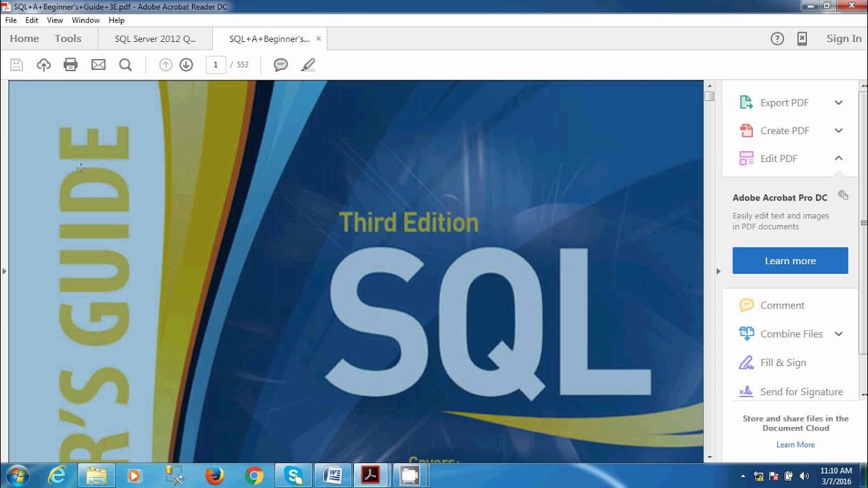This screenshot has height=488, width=868.
Task: Expand the Combine Files chevron
Action: tap(839, 334)
